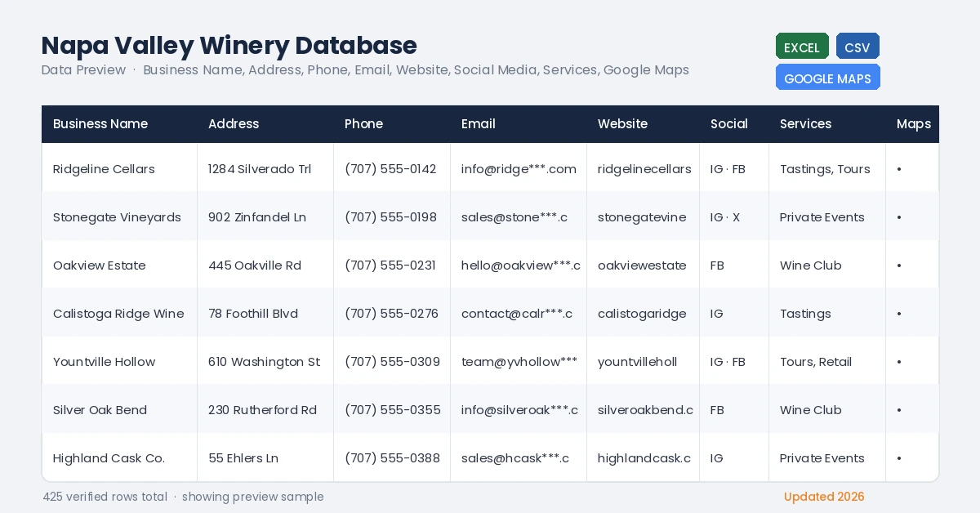
Task: Open the Maps dot for Calistoga Ridge Wine
Action: pyautogui.click(x=899, y=314)
